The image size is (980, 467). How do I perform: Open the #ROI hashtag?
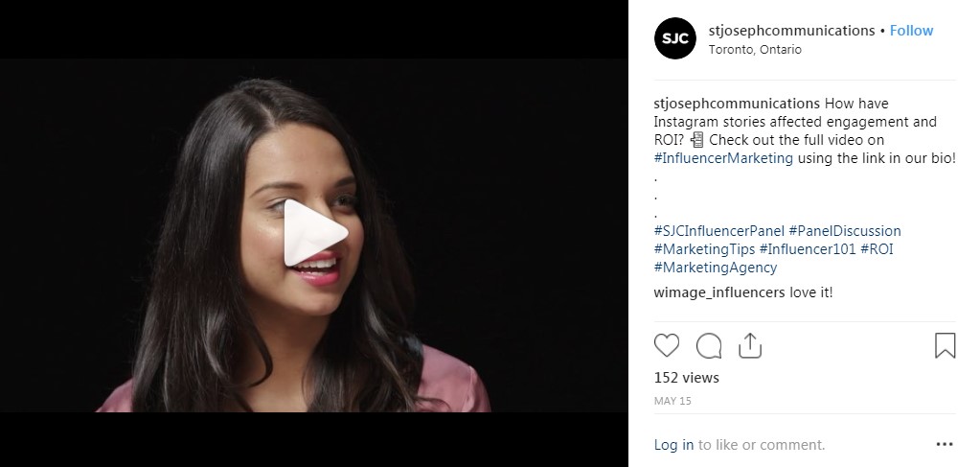pyautogui.click(x=877, y=249)
